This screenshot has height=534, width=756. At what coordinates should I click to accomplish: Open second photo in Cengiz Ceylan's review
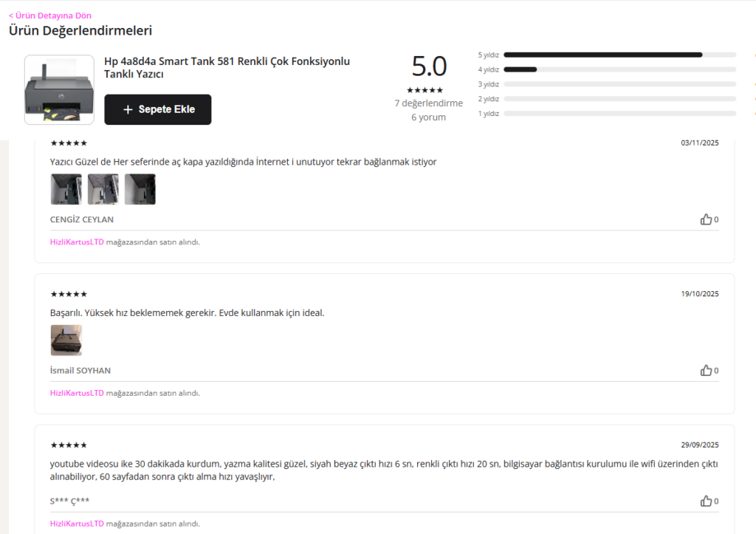pyautogui.click(x=103, y=189)
